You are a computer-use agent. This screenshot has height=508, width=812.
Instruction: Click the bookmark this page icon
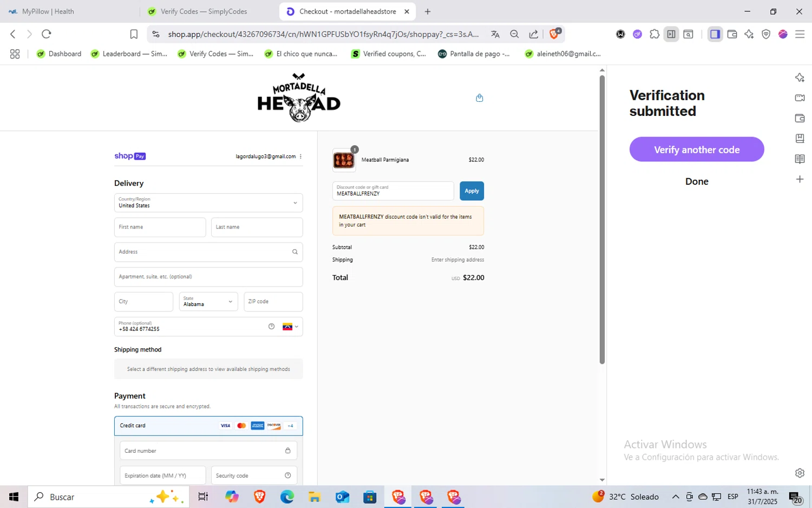point(134,34)
